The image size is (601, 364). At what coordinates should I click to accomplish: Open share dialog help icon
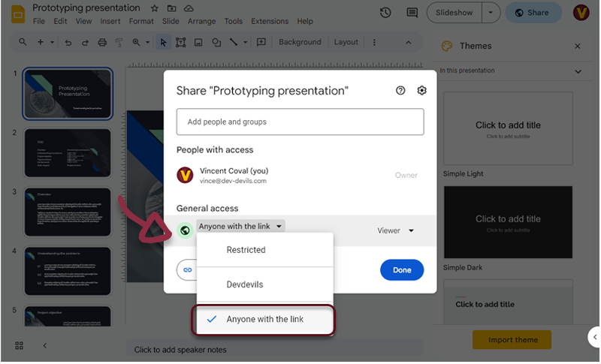(x=400, y=91)
